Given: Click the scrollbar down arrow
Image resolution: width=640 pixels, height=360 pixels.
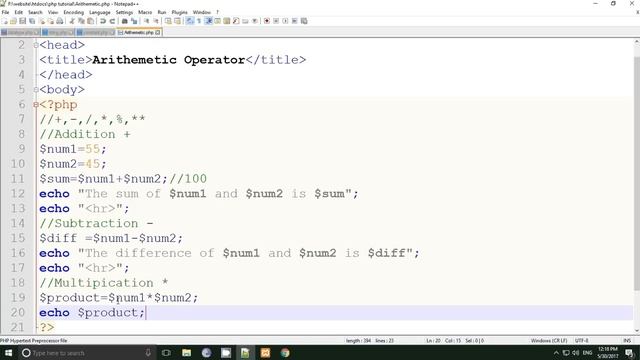Looking at the screenshot, I should (x=636, y=331).
